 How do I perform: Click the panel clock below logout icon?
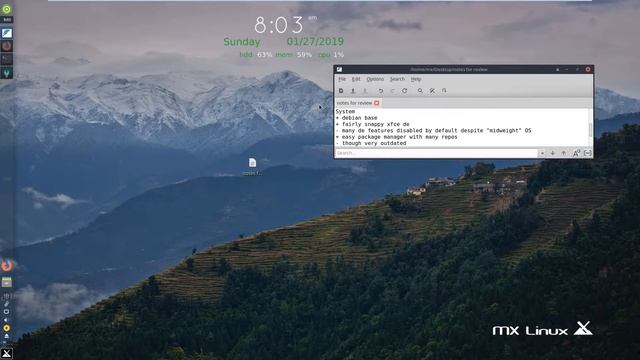coord(7,20)
